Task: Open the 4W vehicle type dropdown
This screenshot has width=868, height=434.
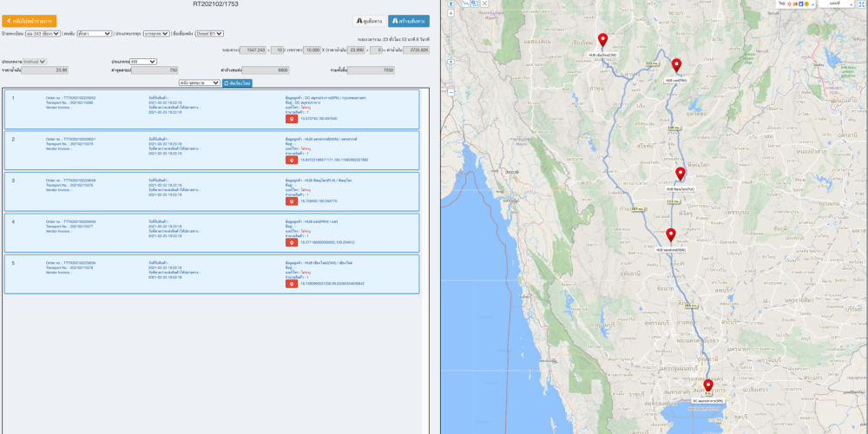Action: tap(142, 62)
